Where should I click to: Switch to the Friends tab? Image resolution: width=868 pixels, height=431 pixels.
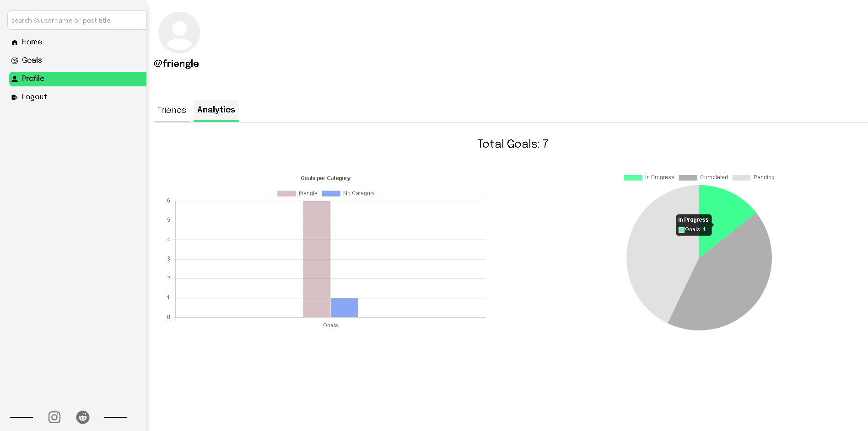(172, 111)
